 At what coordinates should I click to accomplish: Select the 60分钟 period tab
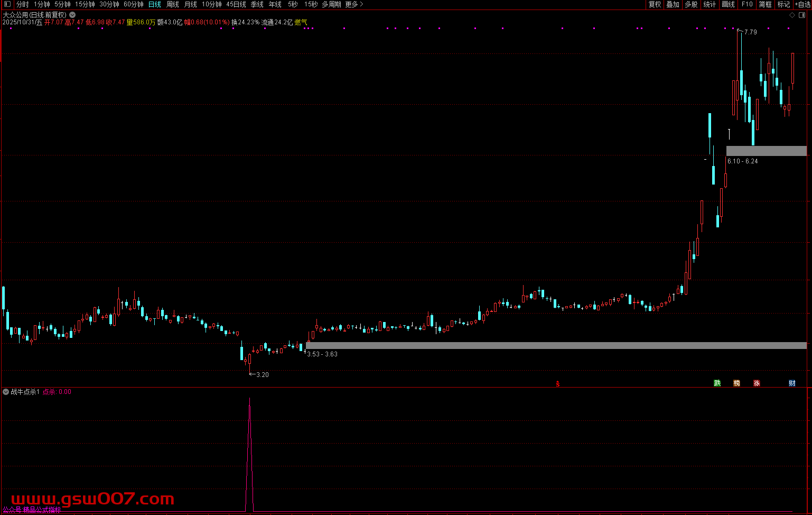134,4
